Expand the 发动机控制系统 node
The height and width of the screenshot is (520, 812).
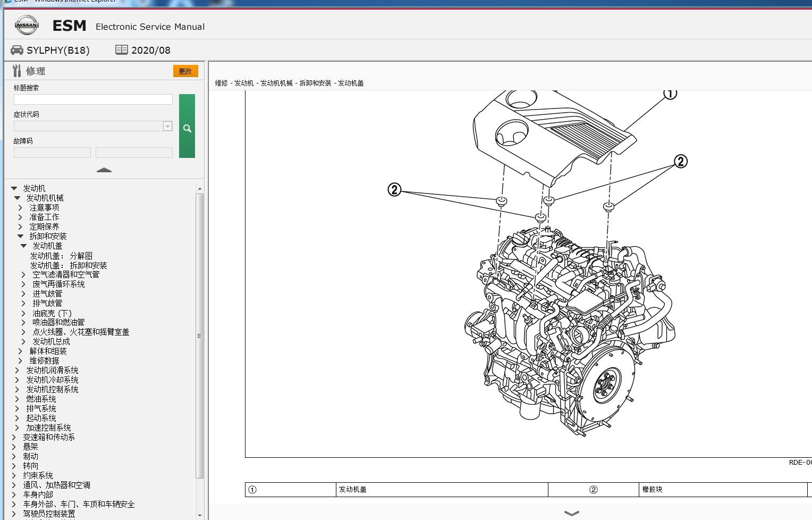17,389
